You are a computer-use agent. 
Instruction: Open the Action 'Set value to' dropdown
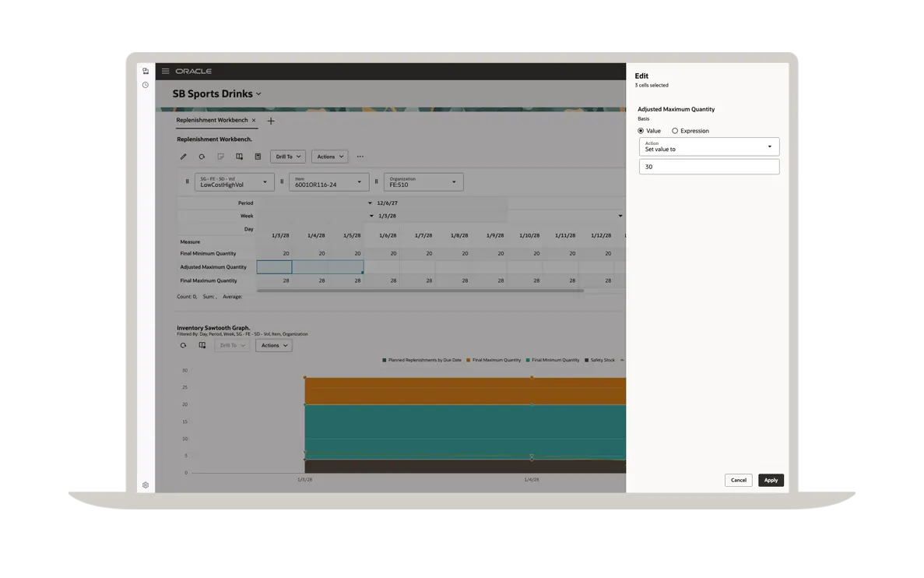(x=708, y=146)
